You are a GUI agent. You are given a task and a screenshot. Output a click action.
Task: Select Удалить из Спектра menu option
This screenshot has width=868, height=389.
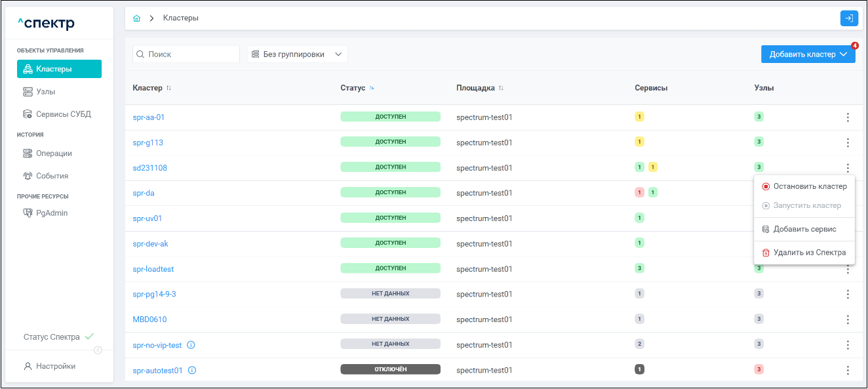pyautogui.click(x=809, y=253)
